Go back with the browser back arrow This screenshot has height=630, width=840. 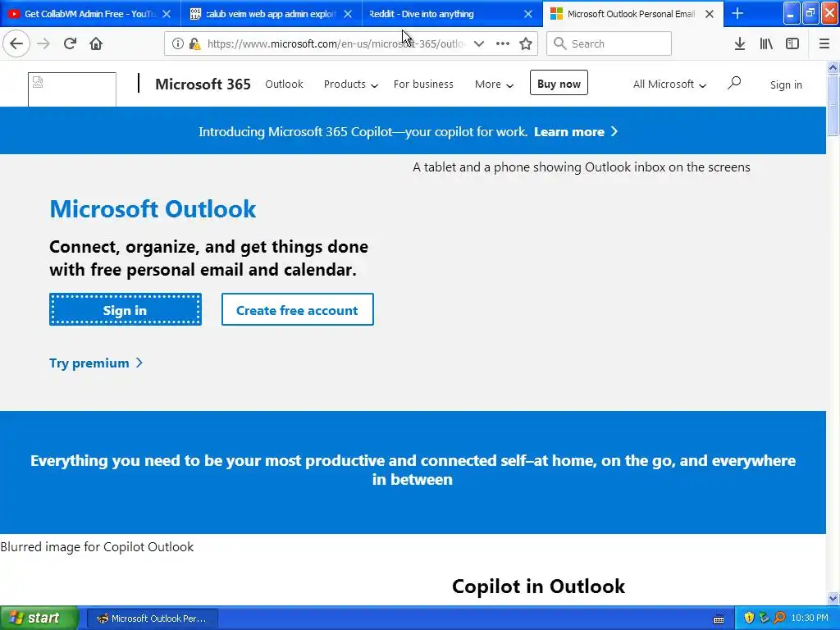[x=16, y=43]
